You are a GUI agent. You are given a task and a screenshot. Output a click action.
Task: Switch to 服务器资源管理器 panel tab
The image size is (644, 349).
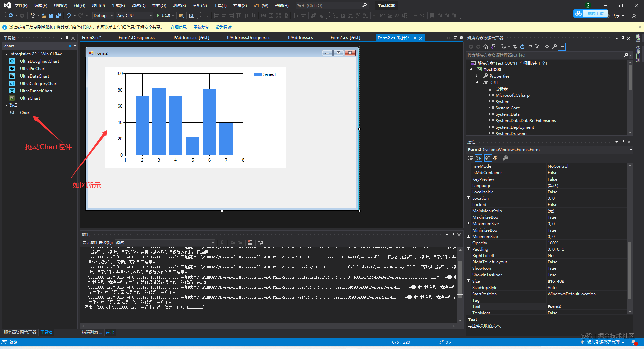coord(20,332)
